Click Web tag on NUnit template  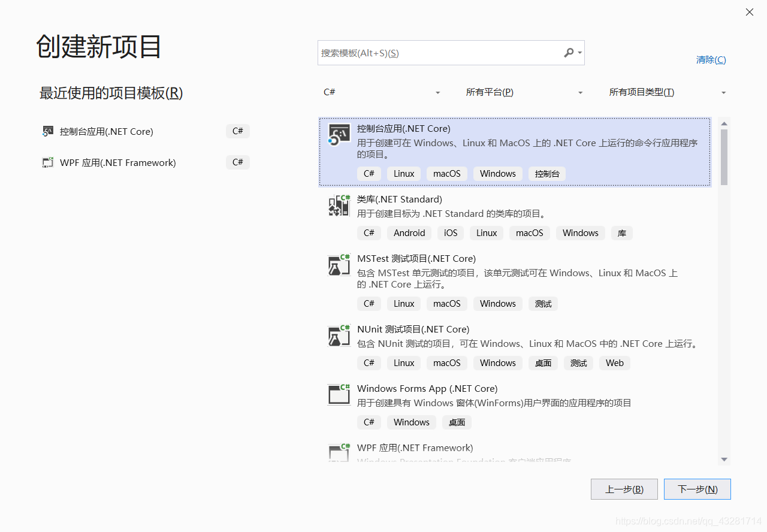(615, 363)
